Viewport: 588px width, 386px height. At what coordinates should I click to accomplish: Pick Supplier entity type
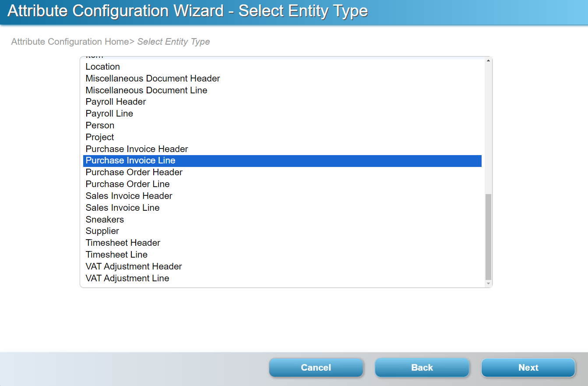tap(102, 231)
